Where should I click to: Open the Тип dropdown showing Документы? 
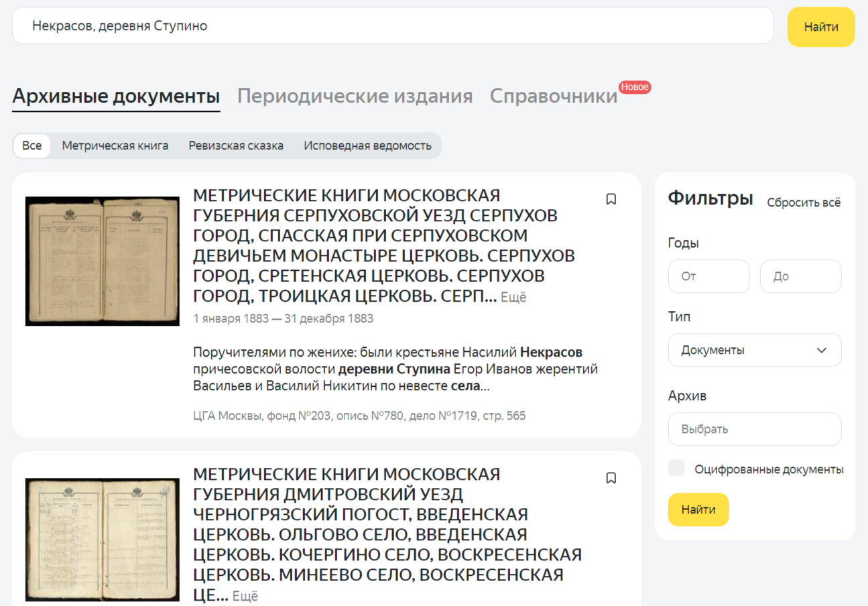(x=755, y=350)
